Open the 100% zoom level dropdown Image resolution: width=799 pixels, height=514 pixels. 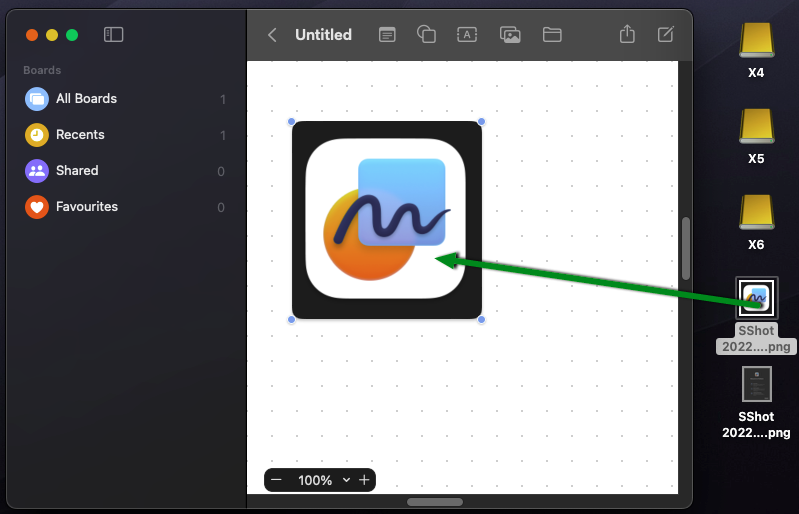tap(324, 480)
